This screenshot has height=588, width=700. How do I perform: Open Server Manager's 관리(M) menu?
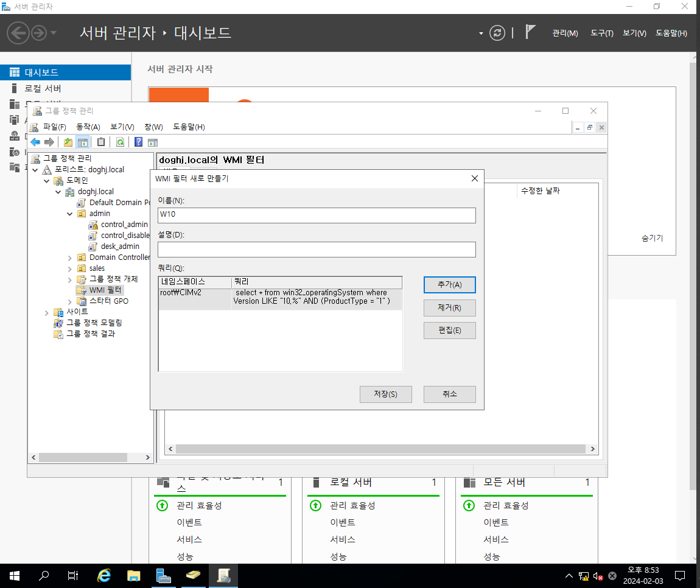[x=565, y=33]
